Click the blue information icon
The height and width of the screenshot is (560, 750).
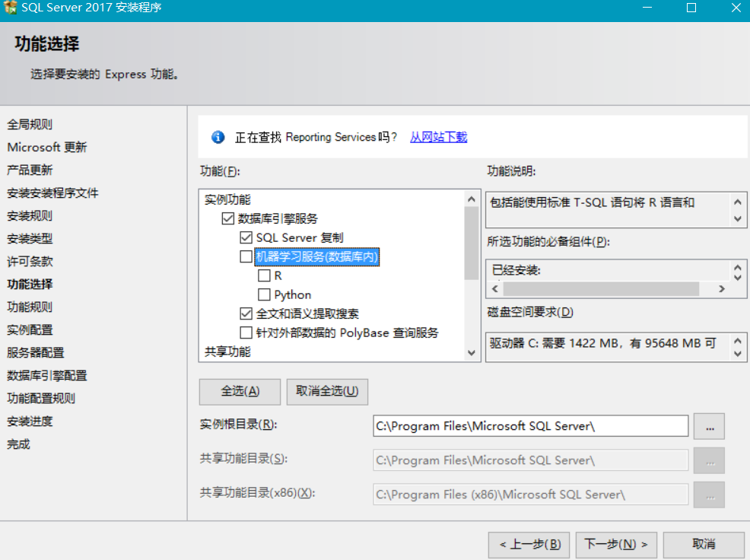pyautogui.click(x=218, y=137)
